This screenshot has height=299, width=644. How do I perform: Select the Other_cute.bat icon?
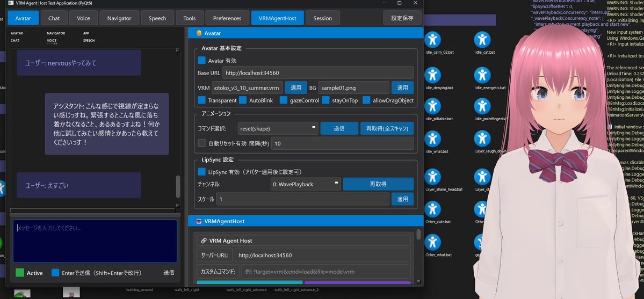point(432,209)
